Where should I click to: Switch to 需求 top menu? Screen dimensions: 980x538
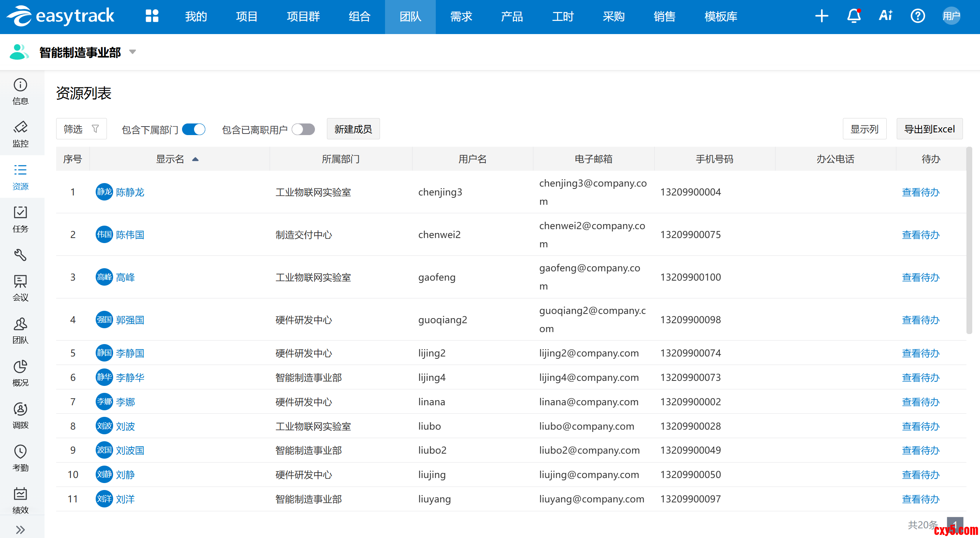[461, 17]
